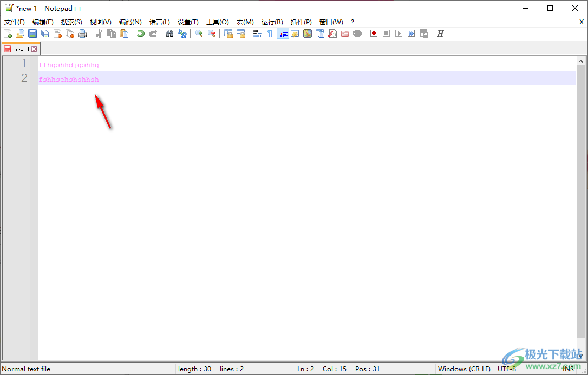This screenshot has height=375, width=588.
Task: Click the Play macro button
Action: click(x=398, y=33)
